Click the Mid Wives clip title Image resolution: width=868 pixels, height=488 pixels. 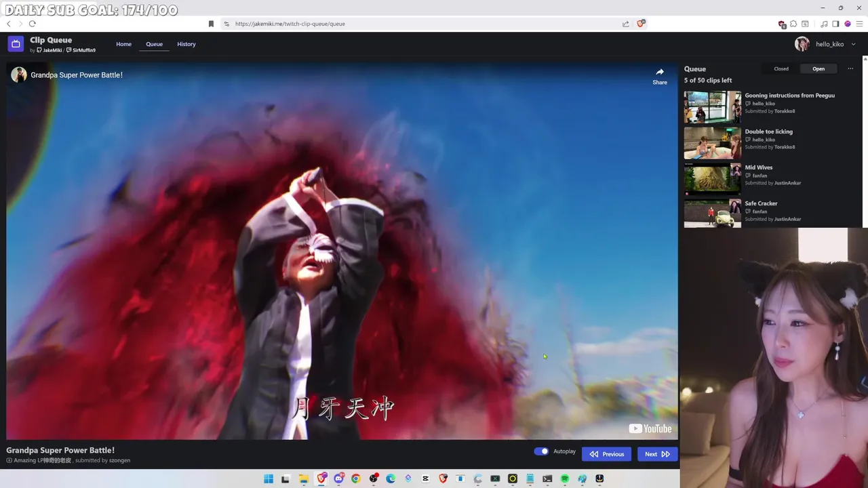pyautogui.click(x=759, y=167)
